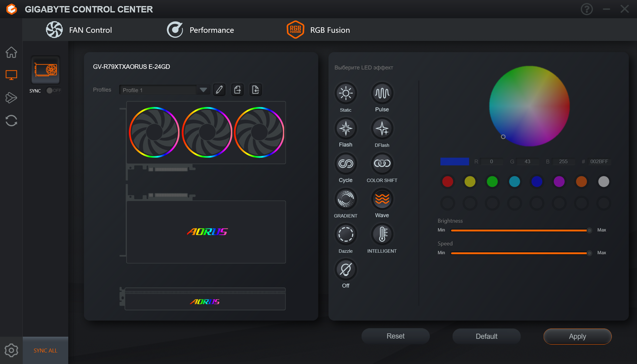This screenshot has height=364, width=637.
Task: Click the hex color code field
Action: pos(599,162)
